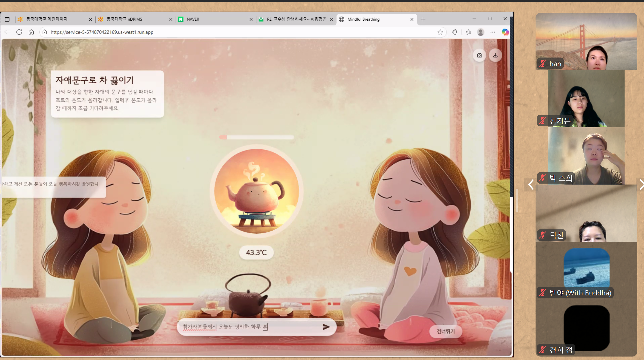Screen dimensions: 644x360
Task: Click the download icon in the app
Action: [x=495, y=55]
